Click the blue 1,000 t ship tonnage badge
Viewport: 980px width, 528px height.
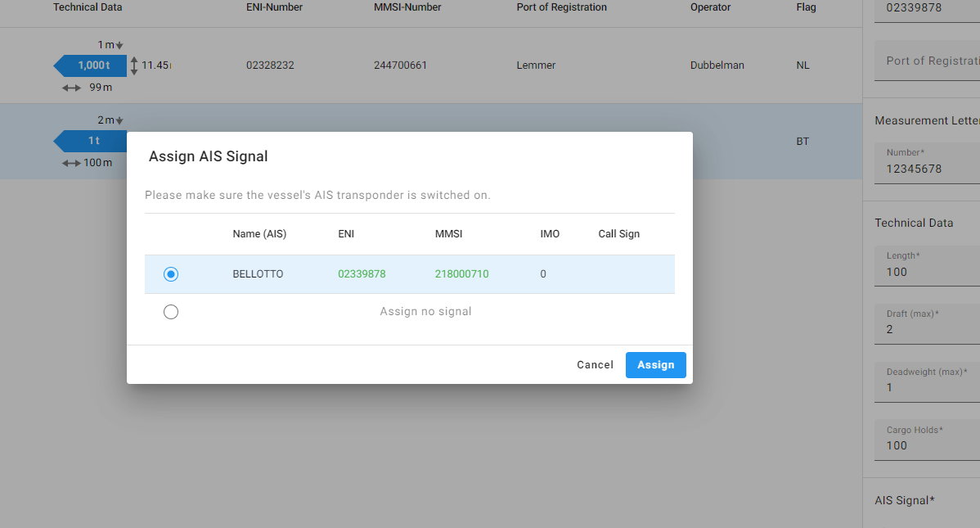click(x=90, y=65)
